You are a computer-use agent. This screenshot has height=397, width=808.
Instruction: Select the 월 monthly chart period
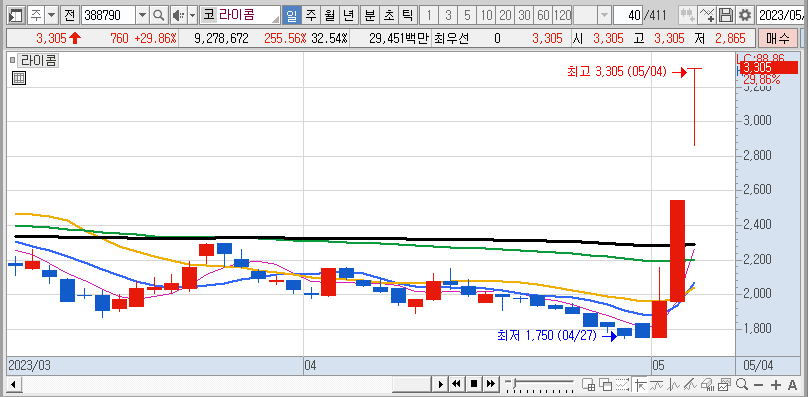[x=329, y=15]
